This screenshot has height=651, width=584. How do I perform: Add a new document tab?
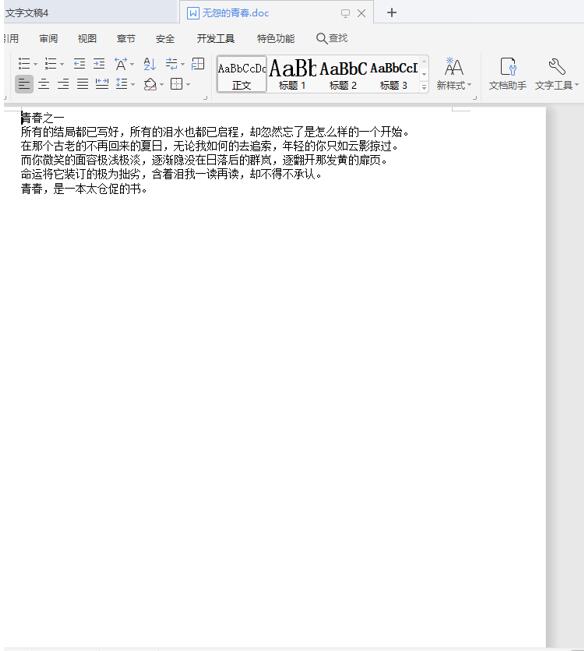point(391,13)
